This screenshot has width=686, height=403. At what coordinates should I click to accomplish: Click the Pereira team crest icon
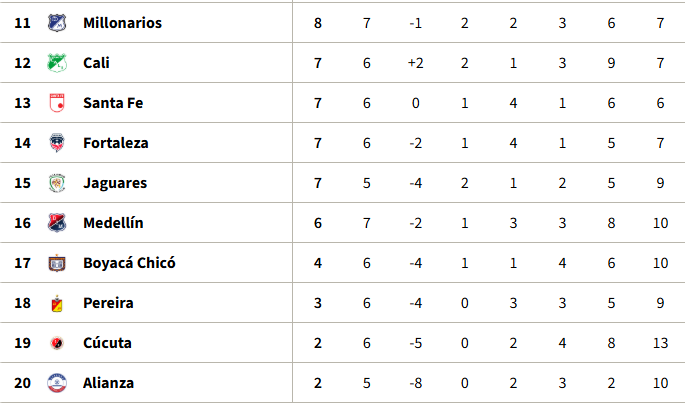pos(56,303)
